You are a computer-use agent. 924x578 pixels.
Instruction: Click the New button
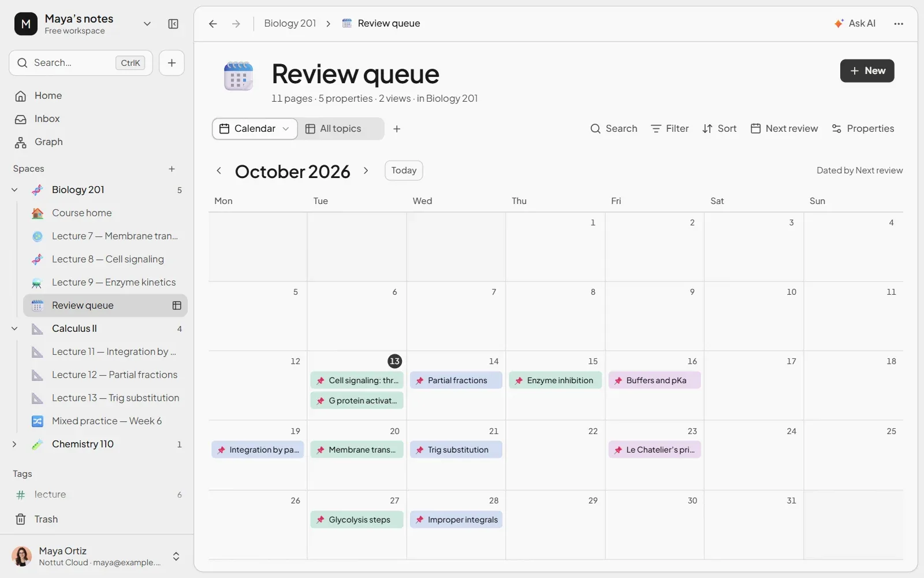[867, 71]
